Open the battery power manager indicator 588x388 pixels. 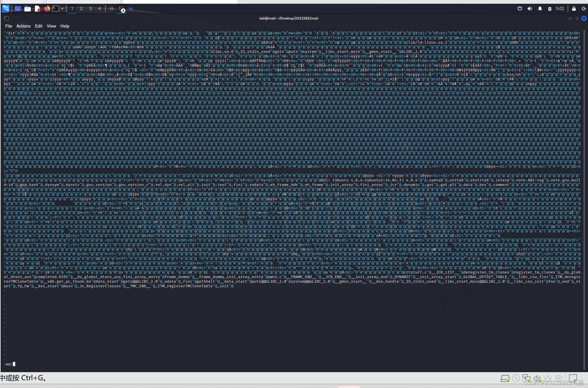coord(550,9)
